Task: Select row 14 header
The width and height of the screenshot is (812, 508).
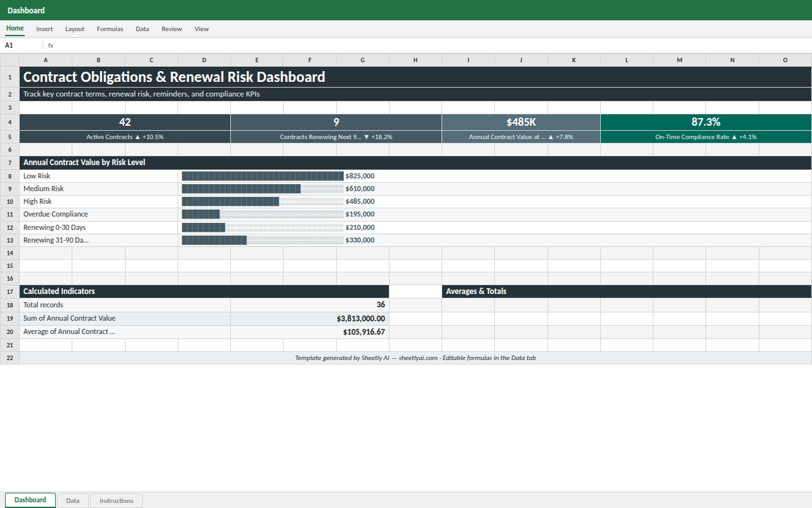Action: point(10,253)
